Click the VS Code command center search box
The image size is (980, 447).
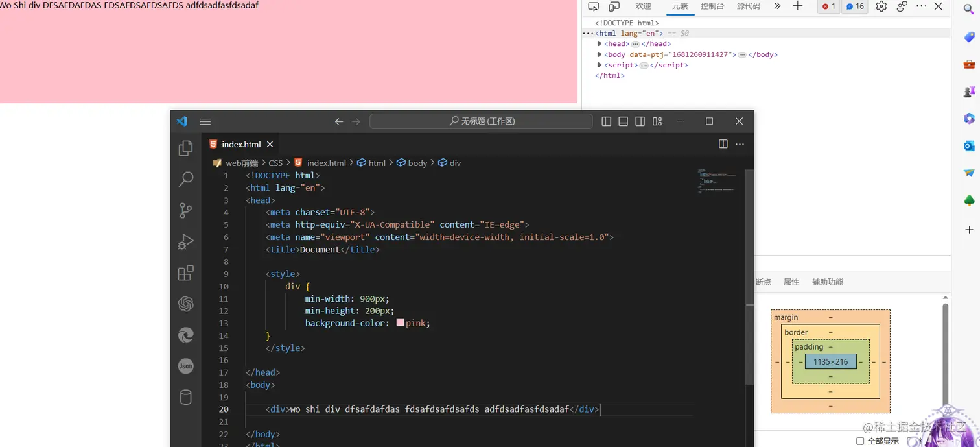(481, 121)
